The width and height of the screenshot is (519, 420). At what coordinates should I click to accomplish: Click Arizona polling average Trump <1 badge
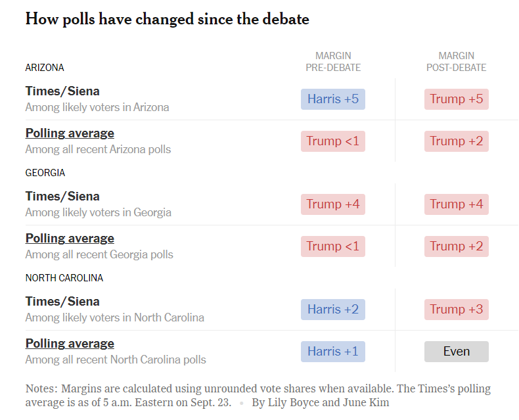tap(333, 141)
